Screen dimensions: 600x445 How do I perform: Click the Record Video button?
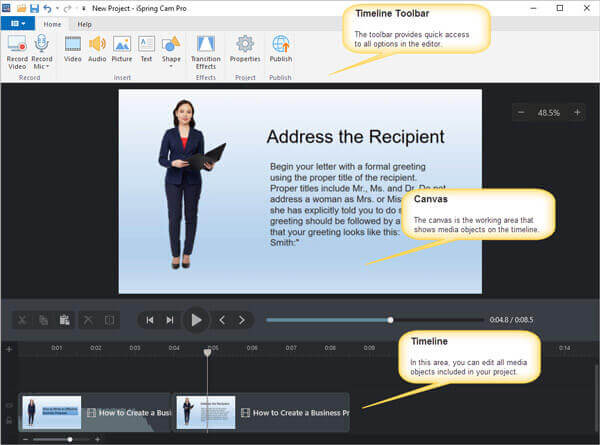pos(17,52)
